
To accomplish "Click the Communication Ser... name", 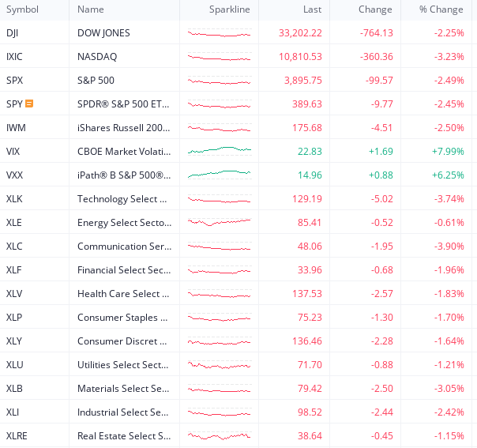I will click(125, 247).
